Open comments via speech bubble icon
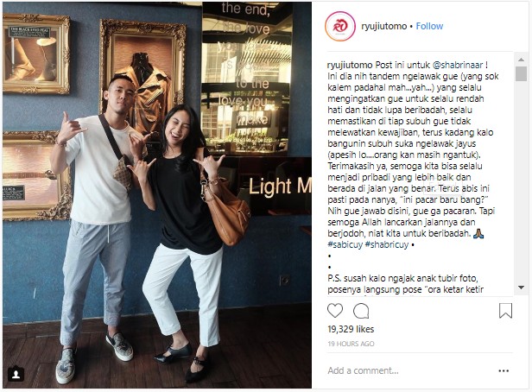The image size is (532, 392). click(x=361, y=311)
